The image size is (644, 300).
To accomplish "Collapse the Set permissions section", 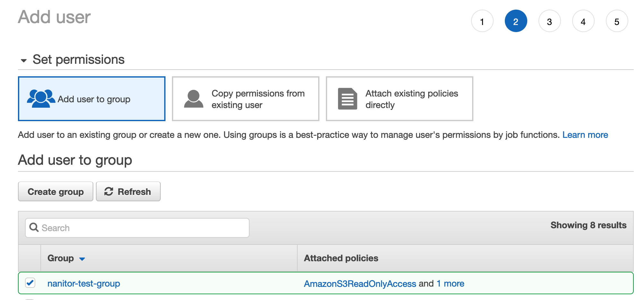I will [24, 60].
